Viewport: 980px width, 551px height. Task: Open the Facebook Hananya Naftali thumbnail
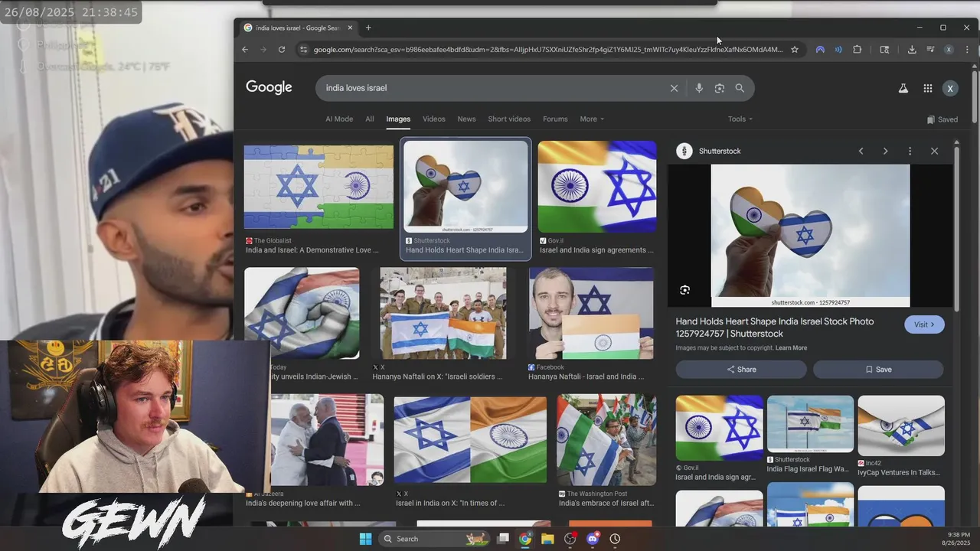click(591, 313)
